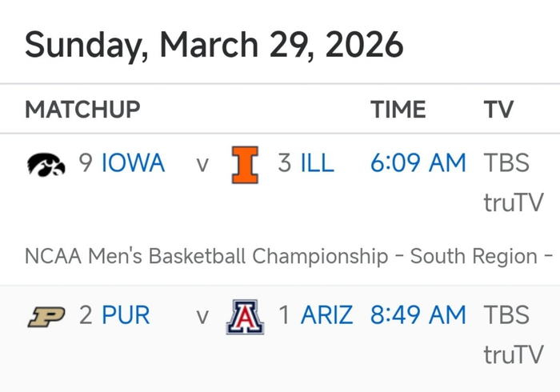Click the Arizona Wildcats team logo
The width and height of the screenshot is (560, 392).
click(x=245, y=316)
